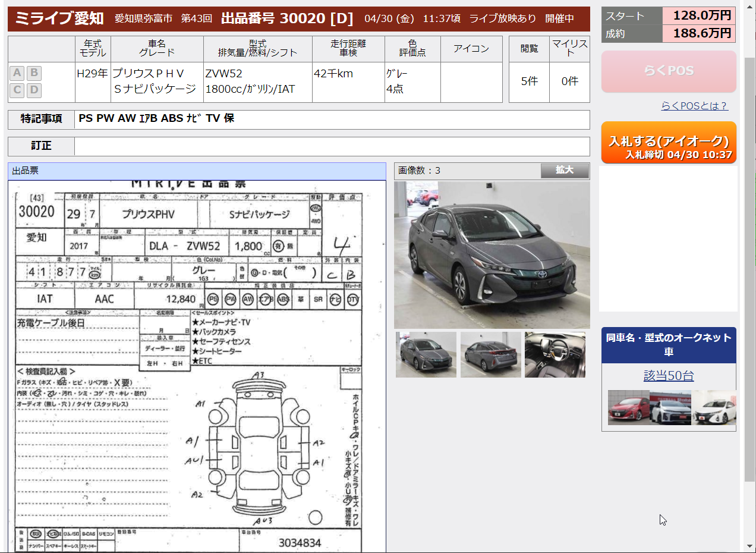This screenshot has width=756, height=553.
Task: Click 入札する(アイオーク) bid button
Action: tap(669, 143)
